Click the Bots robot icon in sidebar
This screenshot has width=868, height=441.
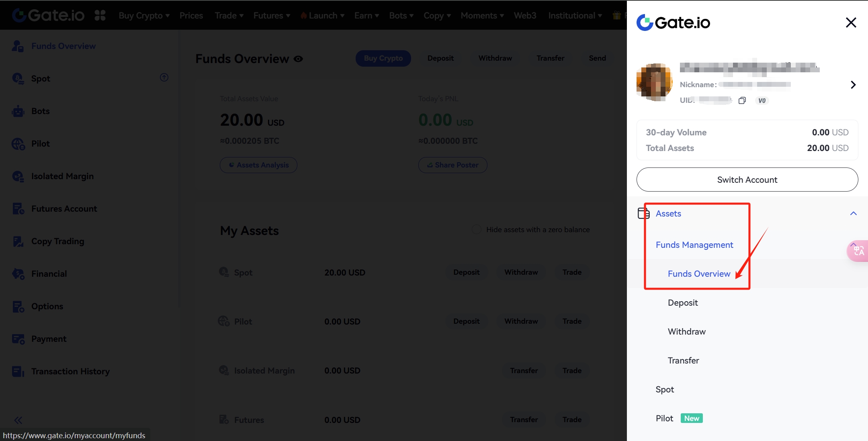[18, 111]
